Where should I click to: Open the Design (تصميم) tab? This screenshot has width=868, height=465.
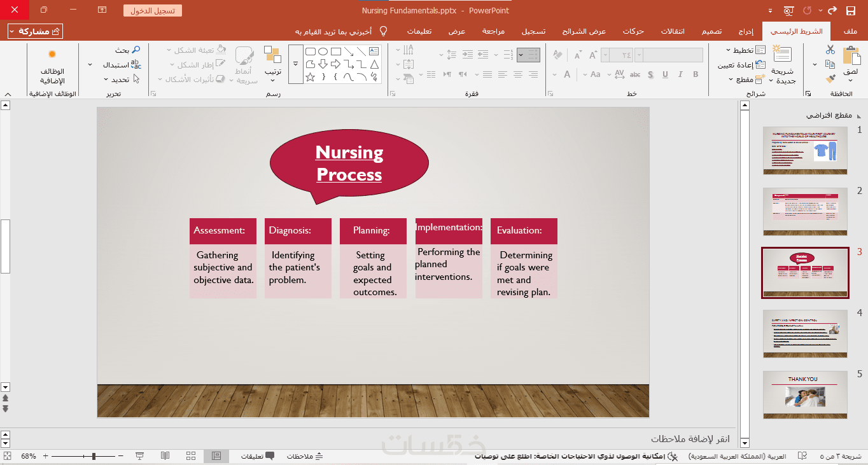pyautogui.click(x=711, y=31)
